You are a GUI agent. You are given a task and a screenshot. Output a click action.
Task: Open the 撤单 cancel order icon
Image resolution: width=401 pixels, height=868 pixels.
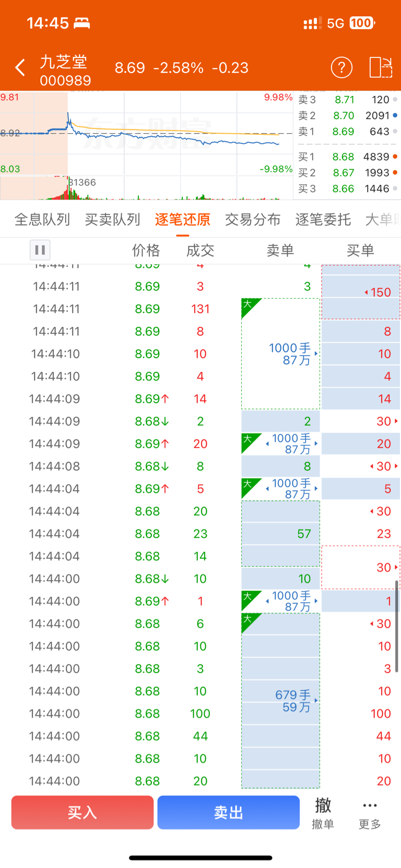click(323, 813)
